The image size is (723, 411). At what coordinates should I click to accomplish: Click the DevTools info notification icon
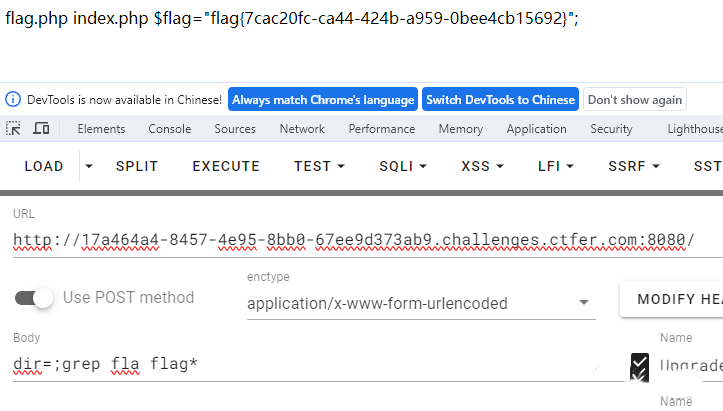click(13, 99)
